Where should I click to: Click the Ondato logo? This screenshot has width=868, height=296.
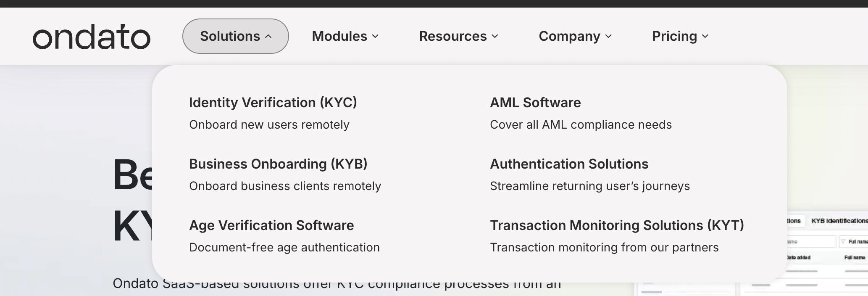91,37
